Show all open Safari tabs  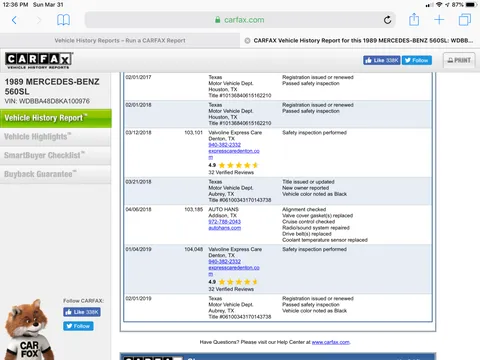pos(465,20)
